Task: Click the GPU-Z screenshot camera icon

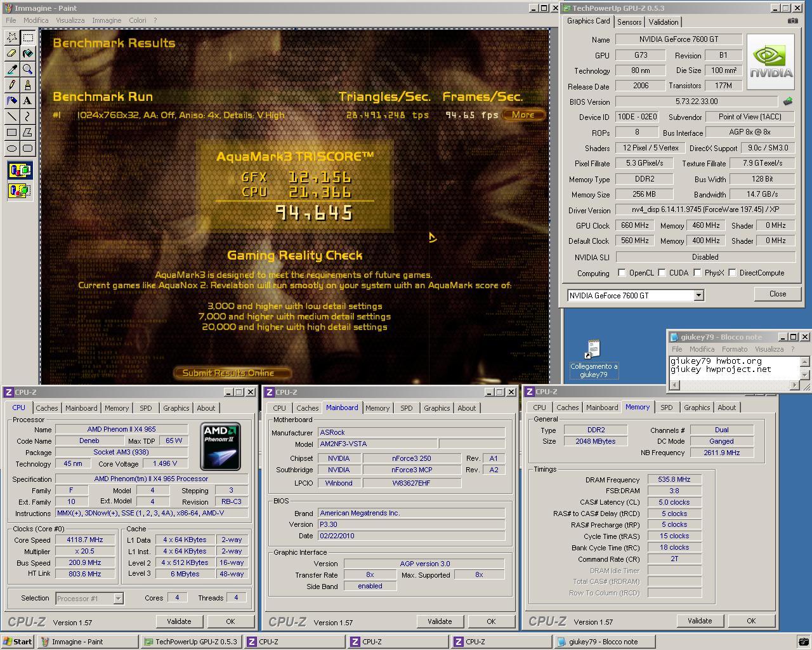Action: [792, 21]
